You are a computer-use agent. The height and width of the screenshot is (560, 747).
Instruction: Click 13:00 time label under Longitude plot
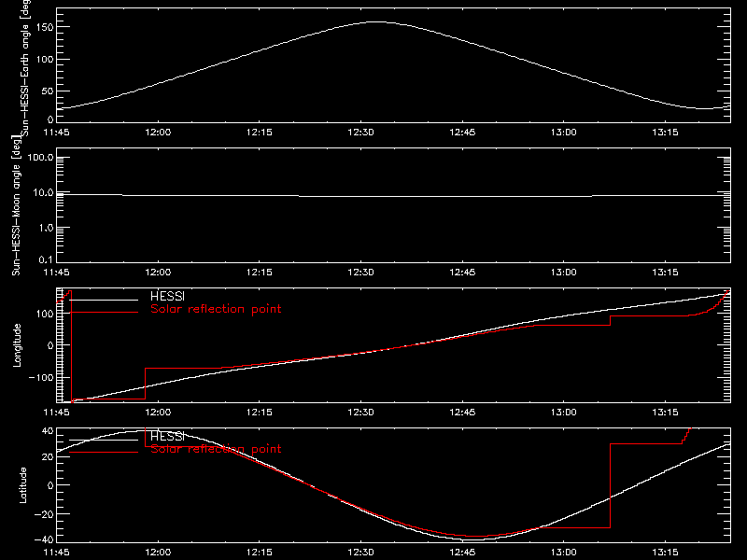[x=564, y=413]
